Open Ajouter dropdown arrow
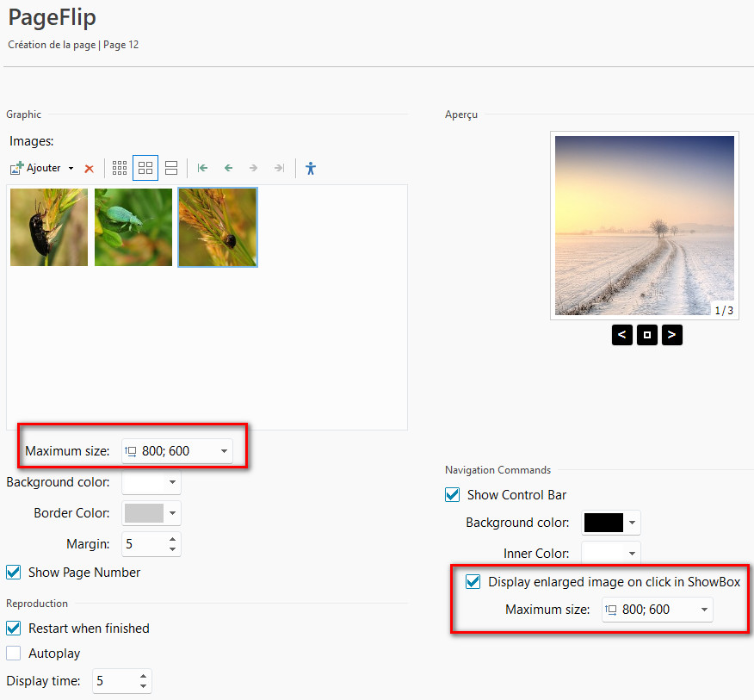The height and width of the screenshot is (700, 754). (71, 169)
